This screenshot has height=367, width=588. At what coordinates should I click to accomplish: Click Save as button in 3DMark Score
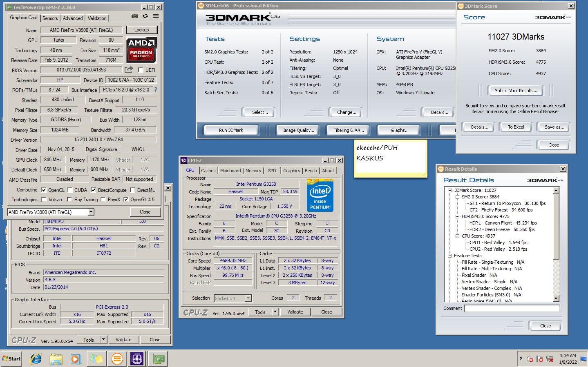(x=554, y=127)
